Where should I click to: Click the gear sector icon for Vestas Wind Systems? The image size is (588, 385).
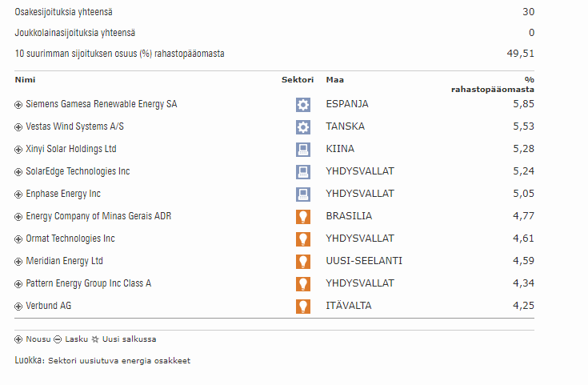coord(302,126)
